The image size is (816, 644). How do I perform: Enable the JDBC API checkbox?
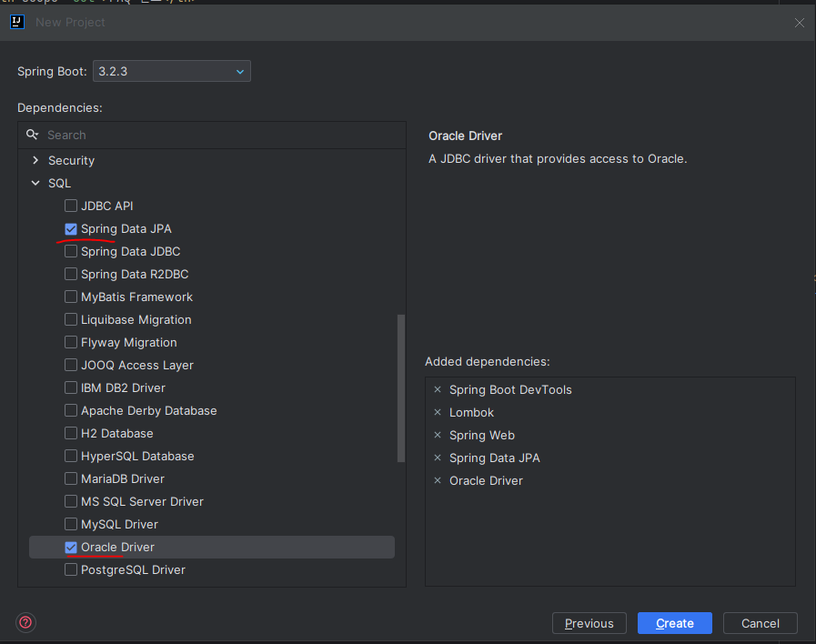[71, 206]
